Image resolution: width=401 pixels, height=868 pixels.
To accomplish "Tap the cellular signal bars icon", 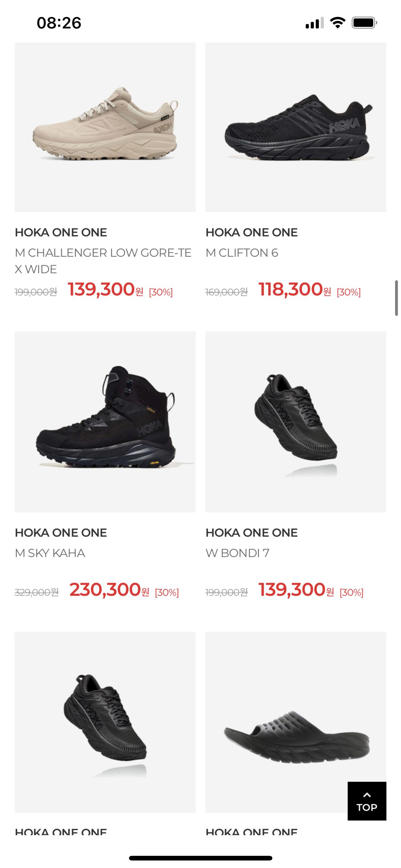I will (x=314, y=23).
